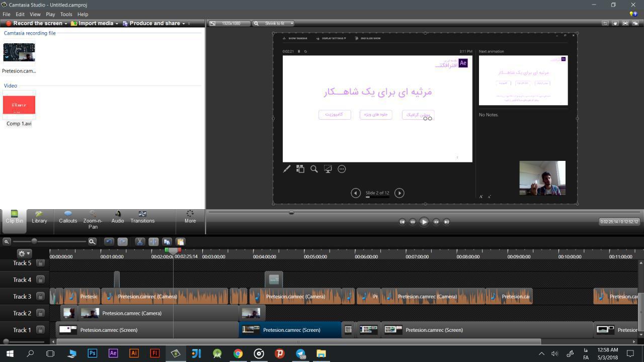This screenshot has height=362, width=644.
Task: Click the Copy icon on timeline toolbar
Action: [167, 242]
